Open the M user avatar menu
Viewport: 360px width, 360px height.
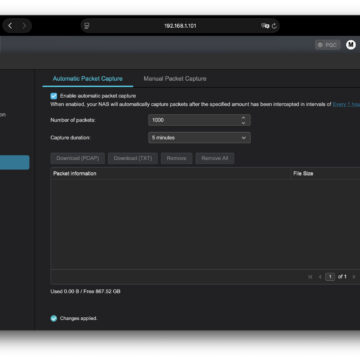pos(351,44)
